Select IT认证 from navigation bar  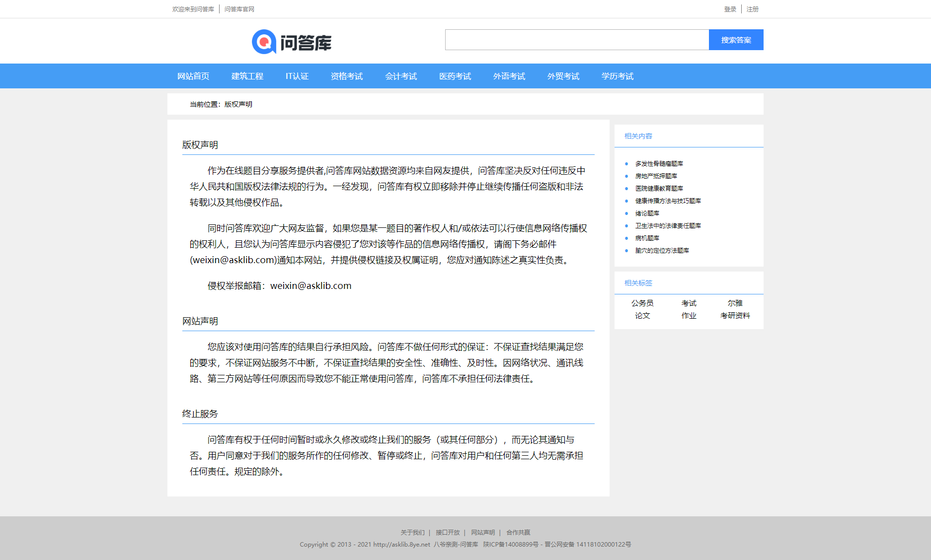pyautogui.click(x=297, y=76)
